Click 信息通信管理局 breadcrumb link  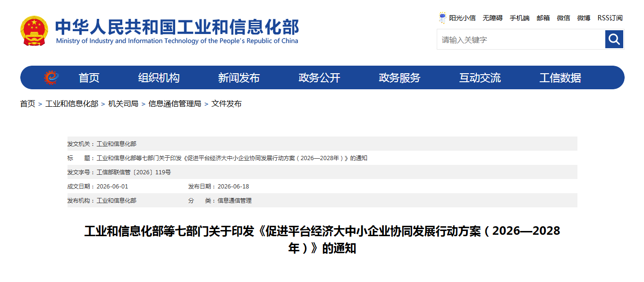pos(175,103)
